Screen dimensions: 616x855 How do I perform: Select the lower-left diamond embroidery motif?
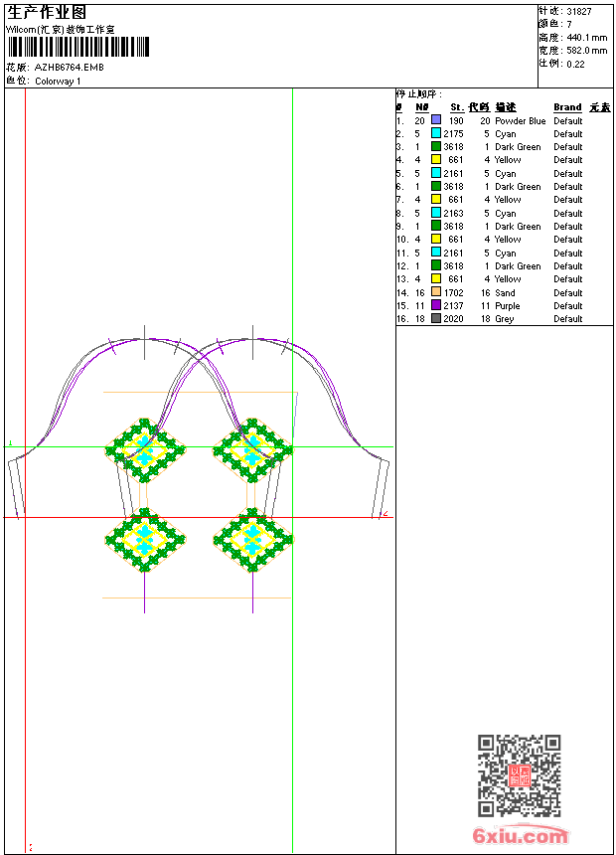coord(146,539)
